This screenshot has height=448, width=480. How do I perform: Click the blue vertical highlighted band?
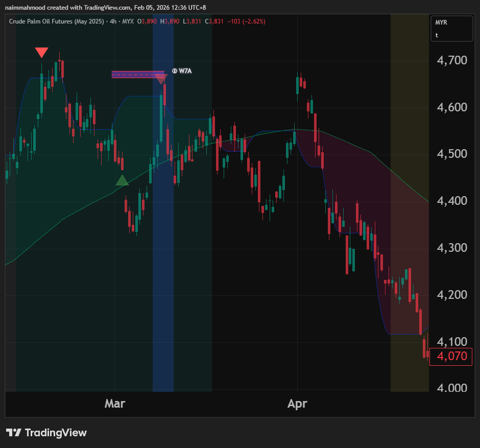[x=163, y=255]
